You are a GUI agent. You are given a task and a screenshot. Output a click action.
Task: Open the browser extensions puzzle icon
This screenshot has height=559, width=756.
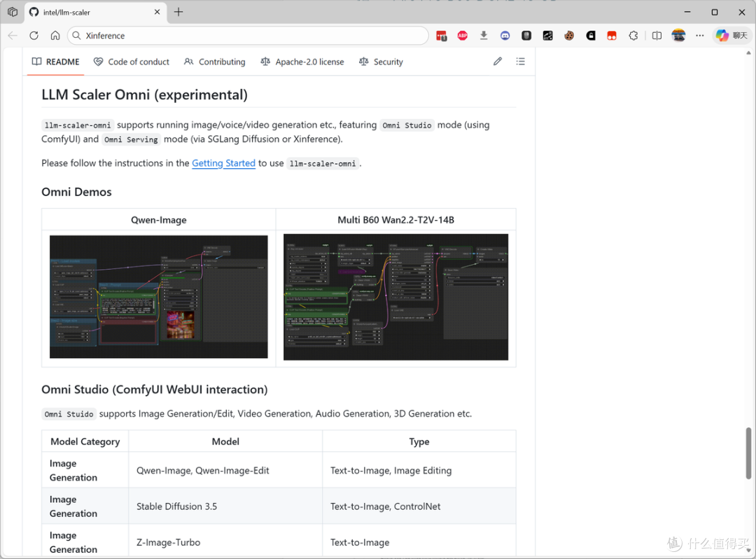(x=633, y=36)
